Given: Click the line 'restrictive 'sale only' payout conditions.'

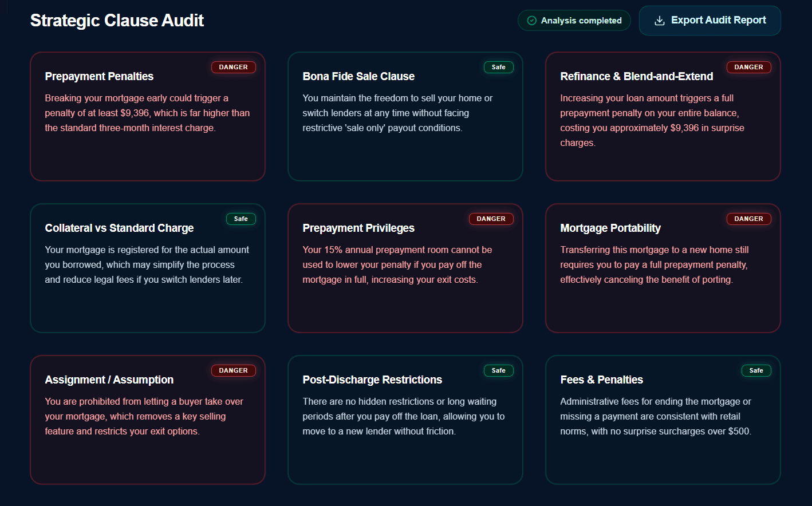Looking at the screenshot, I should [x=383, y=128].
